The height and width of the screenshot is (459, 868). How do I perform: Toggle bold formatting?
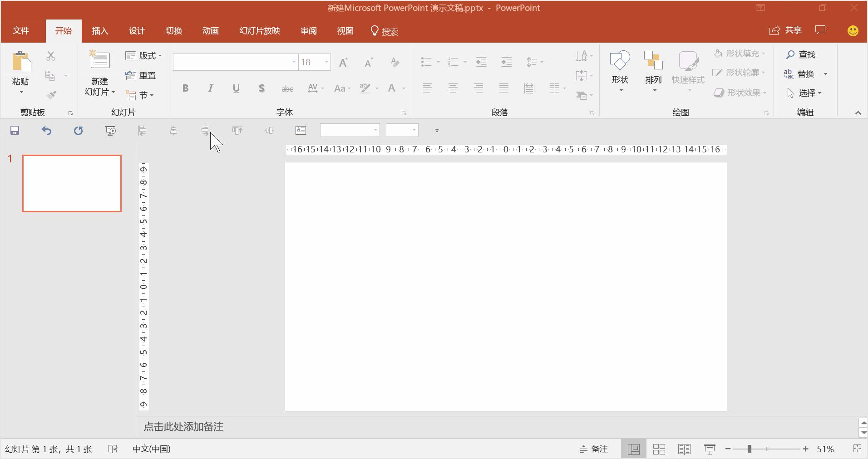point(185,88)
